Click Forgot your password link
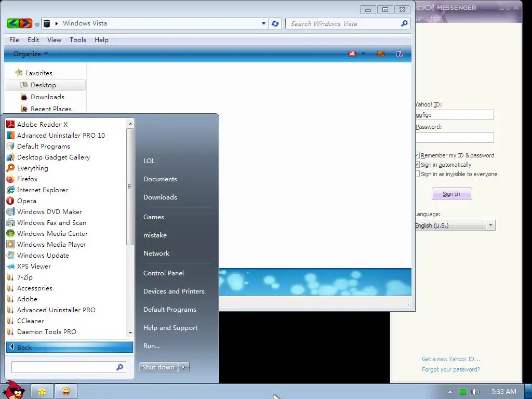 [x=450, y=369]
